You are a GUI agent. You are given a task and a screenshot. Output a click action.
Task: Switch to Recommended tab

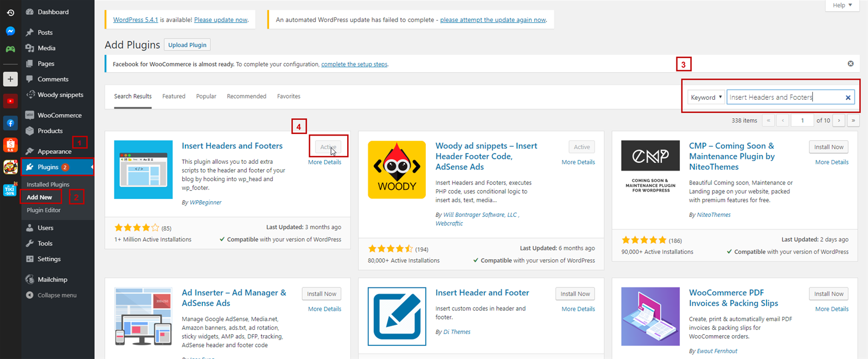246,97
